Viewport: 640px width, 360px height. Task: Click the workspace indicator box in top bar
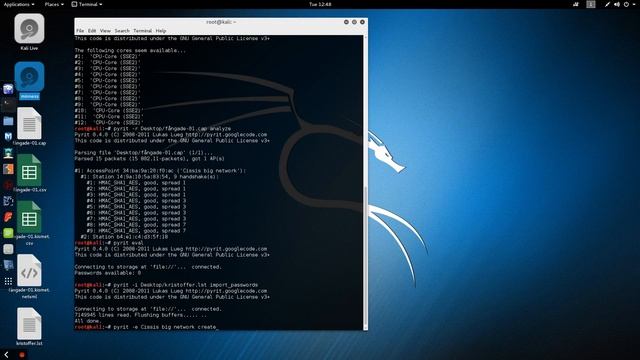click(591, 4)
